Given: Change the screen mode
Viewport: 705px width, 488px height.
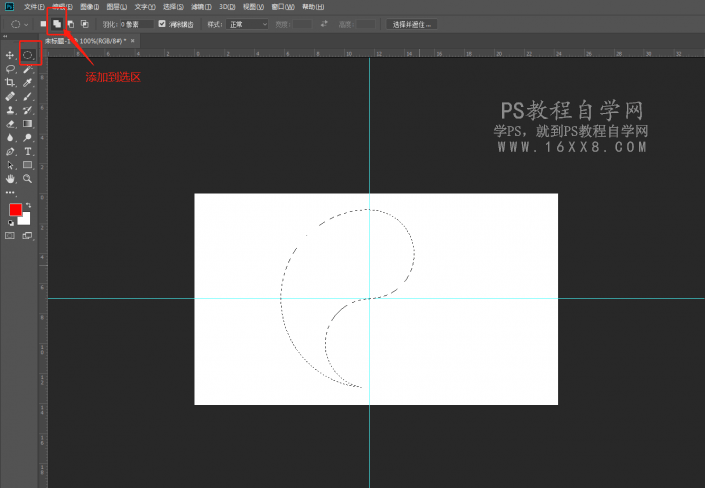Looking at the screenshot, I should pos(27,236).
